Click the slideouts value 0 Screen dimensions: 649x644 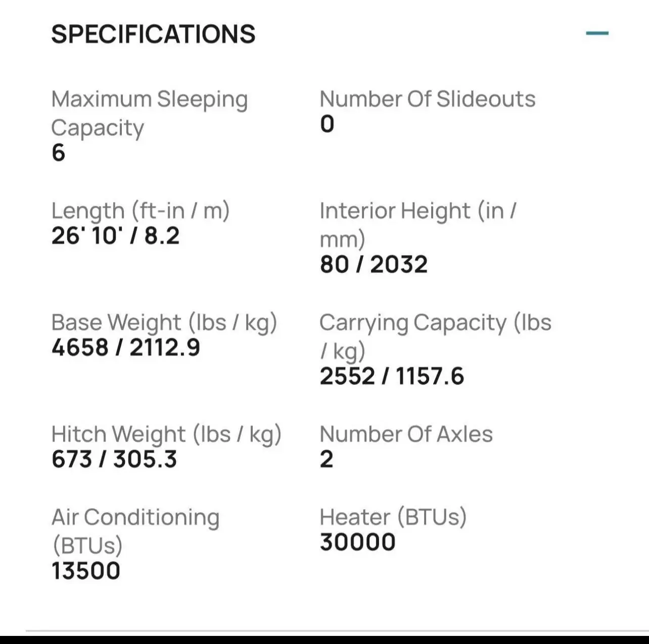(327, 124)
